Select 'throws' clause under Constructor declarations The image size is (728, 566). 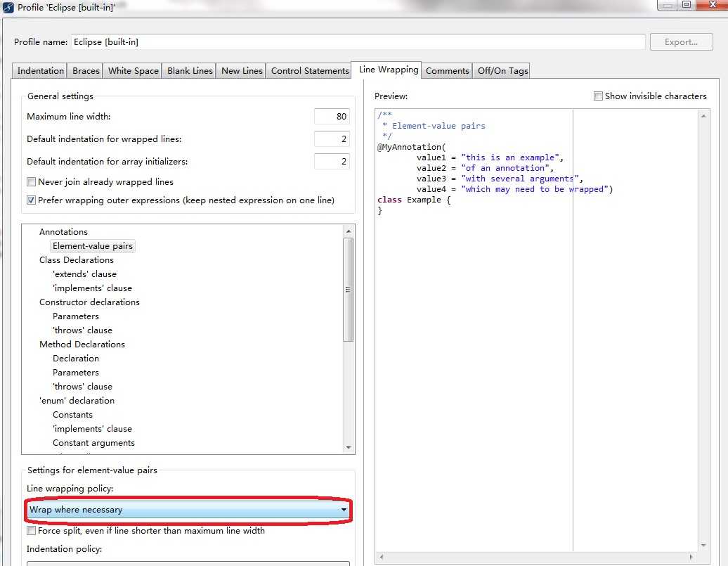(x=82, y=330)
